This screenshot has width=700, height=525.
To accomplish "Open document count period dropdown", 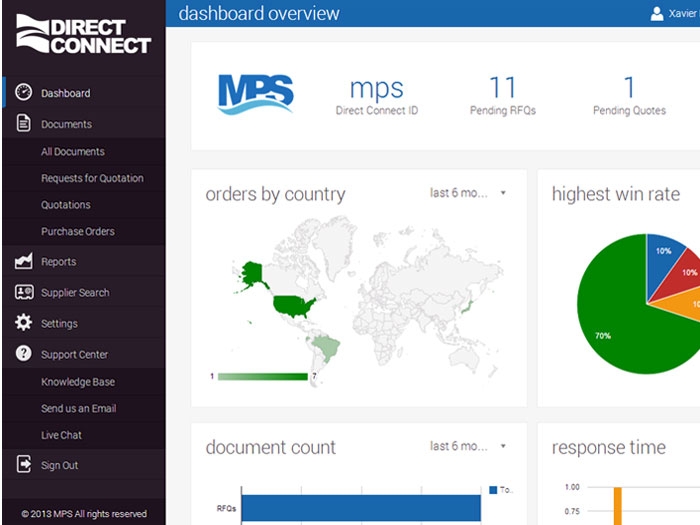I will 468,446.
